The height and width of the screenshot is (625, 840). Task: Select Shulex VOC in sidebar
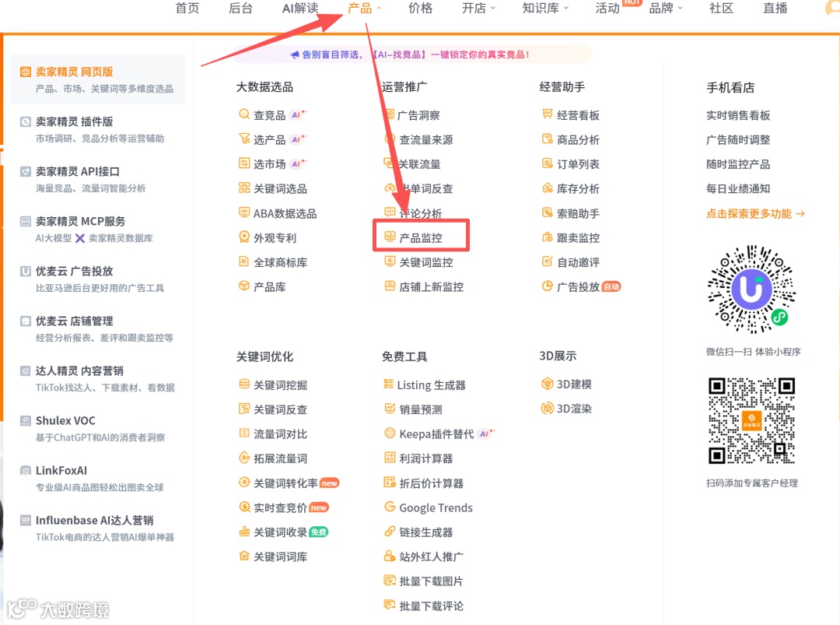point(99,428)
